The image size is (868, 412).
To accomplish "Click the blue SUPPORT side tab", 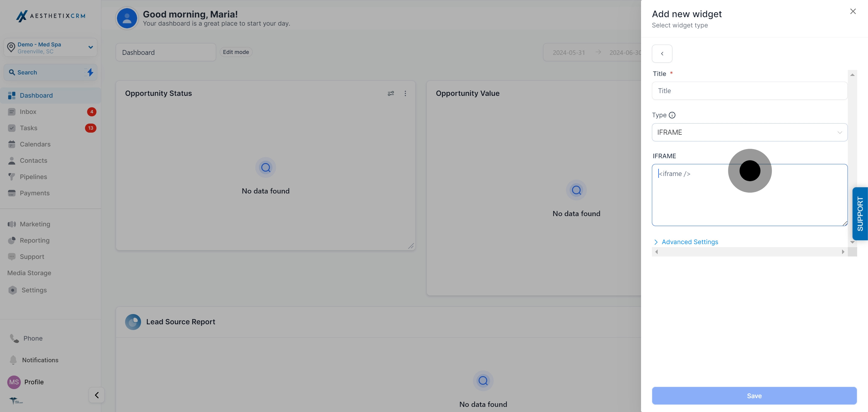I will (x=860, y=214).
